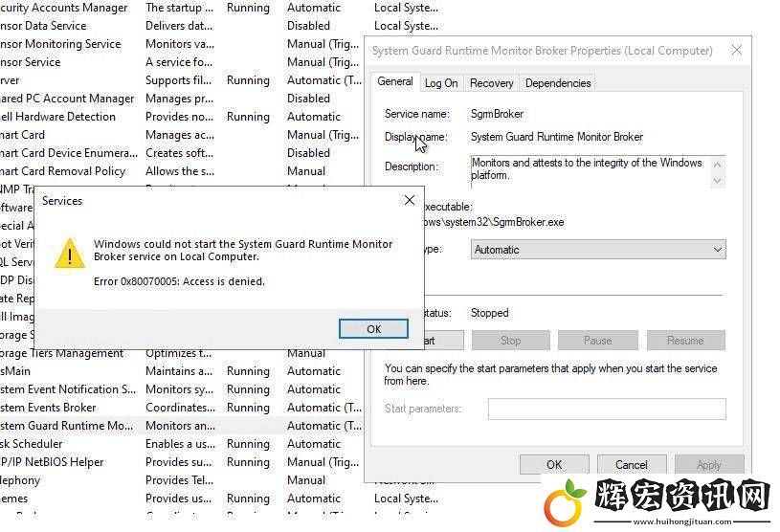Screen dimensions: 780x532
Task: Click the service description text box
Action: tap(597, 171)
